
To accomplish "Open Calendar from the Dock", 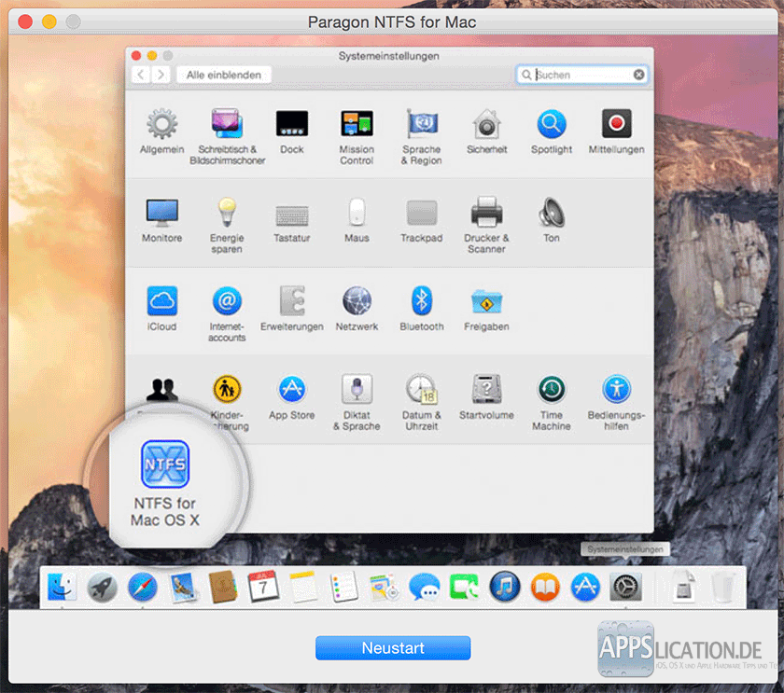I will click(263, 587).
